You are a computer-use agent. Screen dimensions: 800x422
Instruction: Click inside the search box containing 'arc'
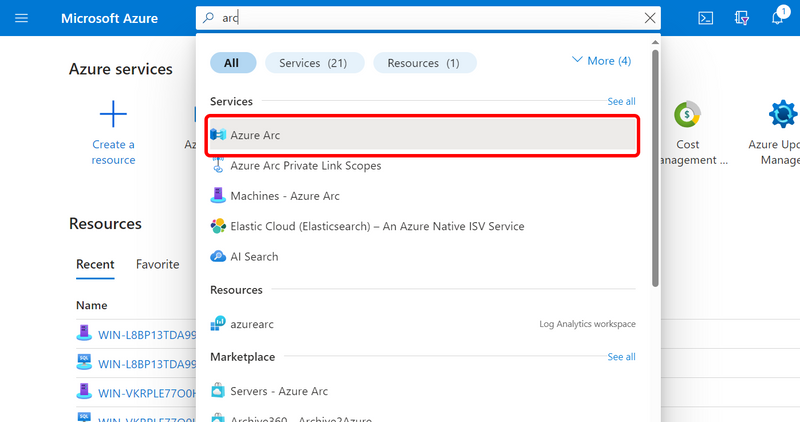429,18
